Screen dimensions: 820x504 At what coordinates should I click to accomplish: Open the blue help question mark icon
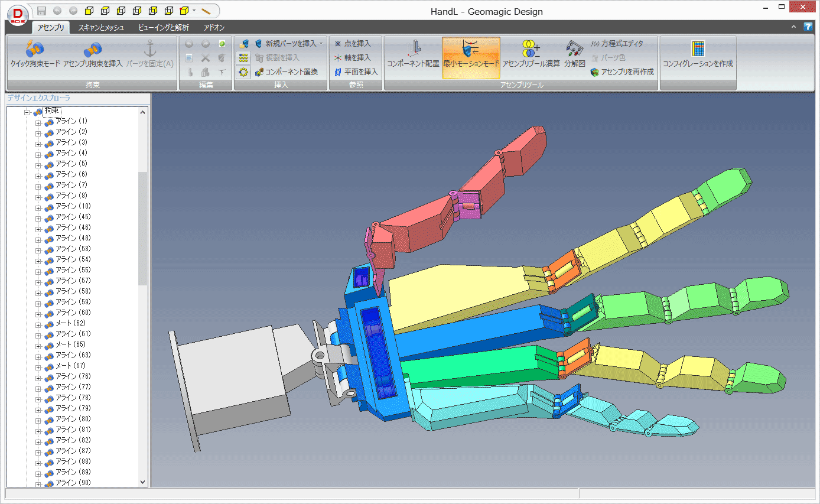click(808, 27)
